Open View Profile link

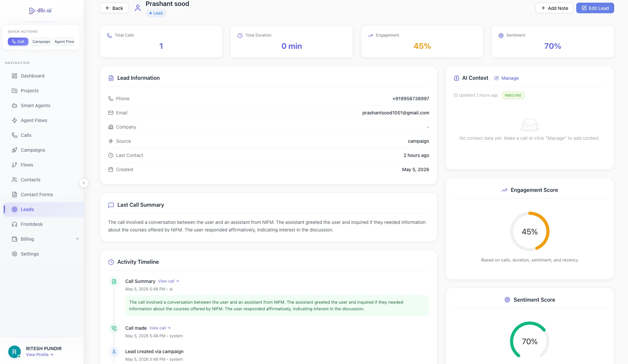[40, 355]
